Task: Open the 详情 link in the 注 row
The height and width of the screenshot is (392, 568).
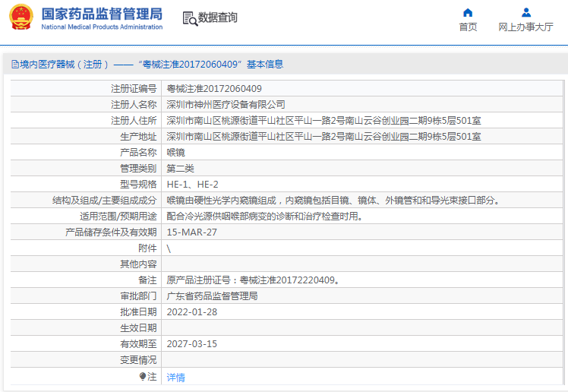Action: coord(175,377)
